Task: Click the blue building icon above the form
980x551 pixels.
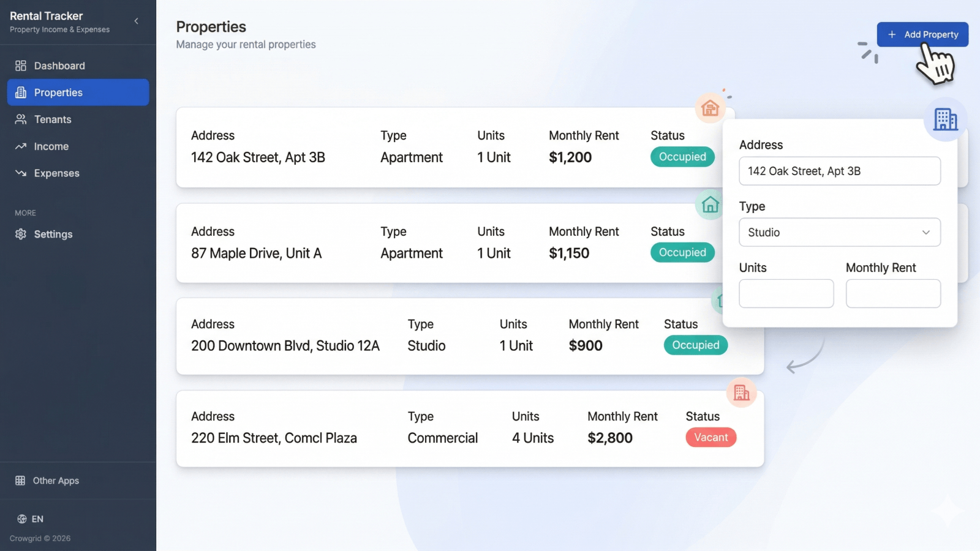Action: coord(946,119)
